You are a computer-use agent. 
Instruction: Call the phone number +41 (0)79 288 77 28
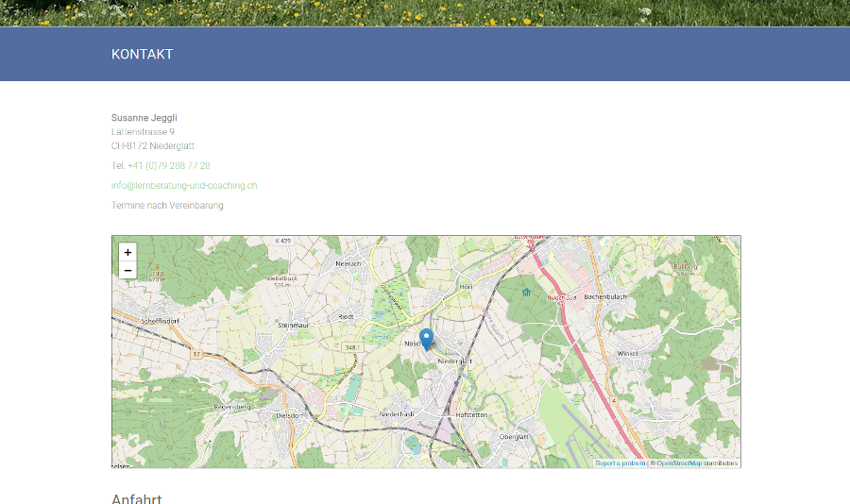point(169,166)
